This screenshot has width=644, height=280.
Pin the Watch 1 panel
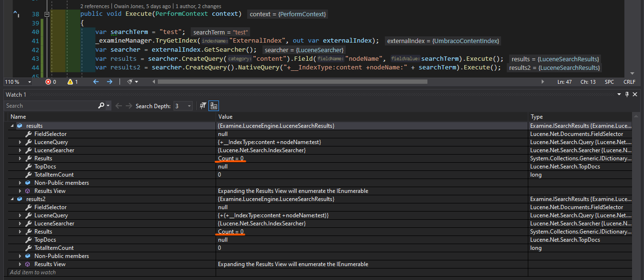627,95
